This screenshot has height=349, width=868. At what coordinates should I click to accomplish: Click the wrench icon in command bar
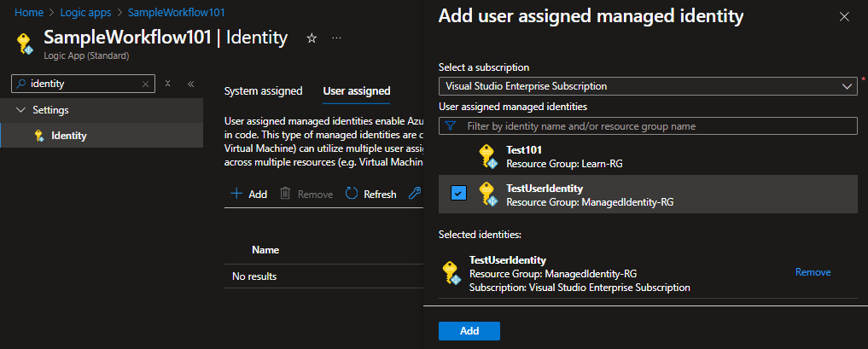[415, 193]
